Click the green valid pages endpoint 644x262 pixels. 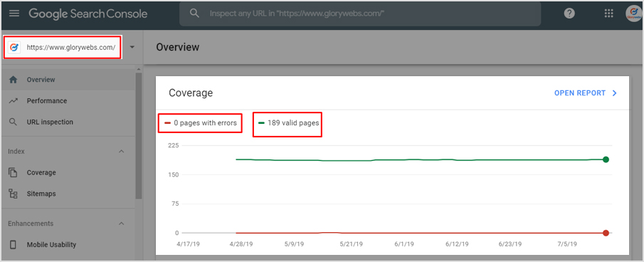606,159
